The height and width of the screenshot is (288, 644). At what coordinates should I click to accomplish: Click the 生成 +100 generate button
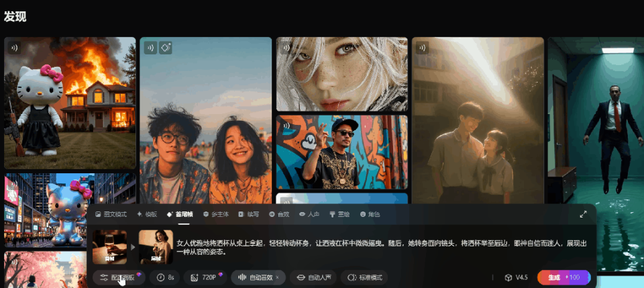[x=564, y=278]
